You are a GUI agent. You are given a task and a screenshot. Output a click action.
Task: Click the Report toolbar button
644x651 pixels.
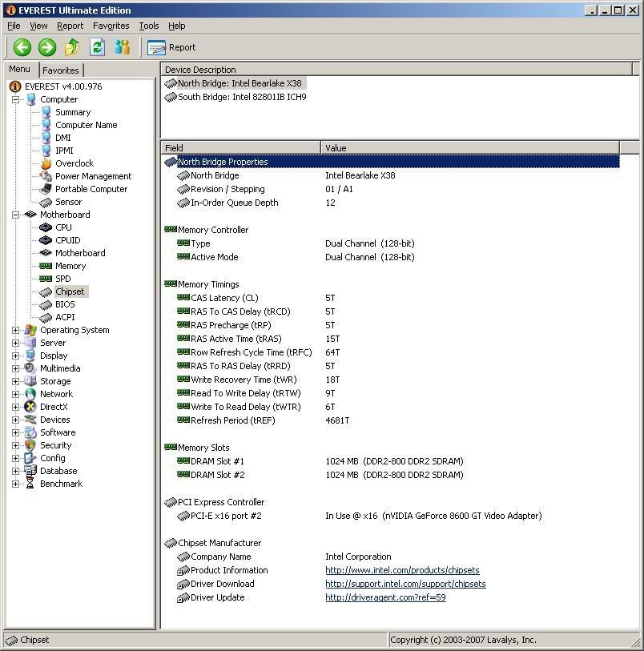(171, 48)
